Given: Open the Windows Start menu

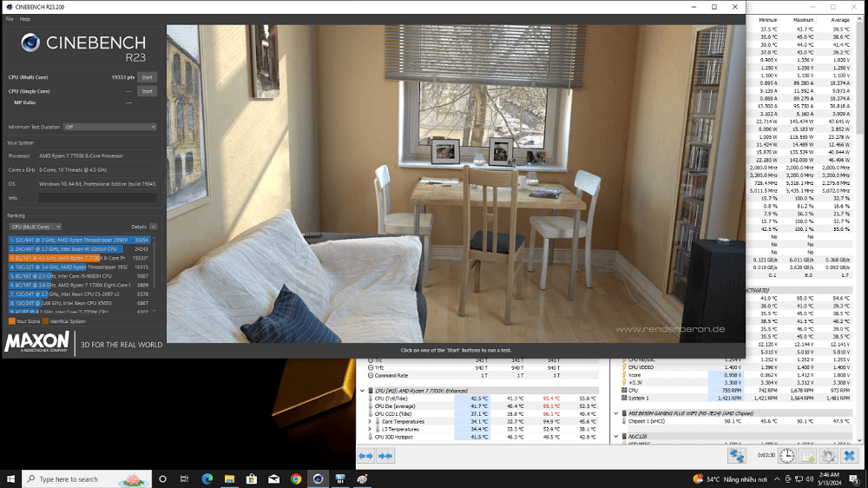Looking at the screenshot, I should [10, 479].
